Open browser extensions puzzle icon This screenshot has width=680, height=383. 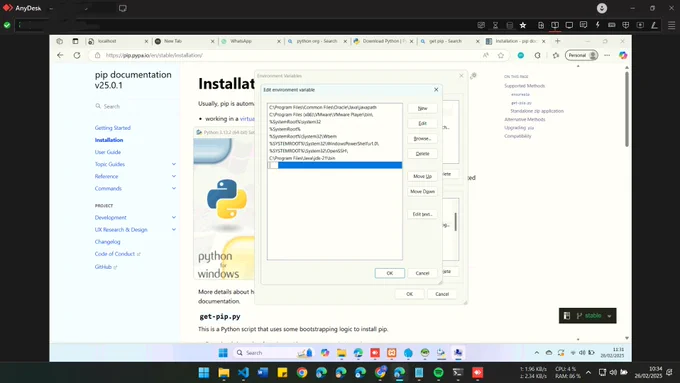(537, 55)
